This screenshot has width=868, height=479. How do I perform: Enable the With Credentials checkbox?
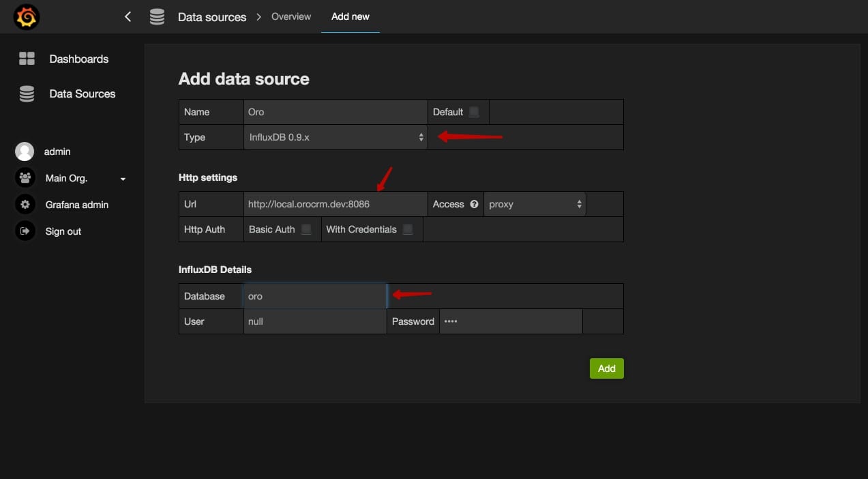408,229
